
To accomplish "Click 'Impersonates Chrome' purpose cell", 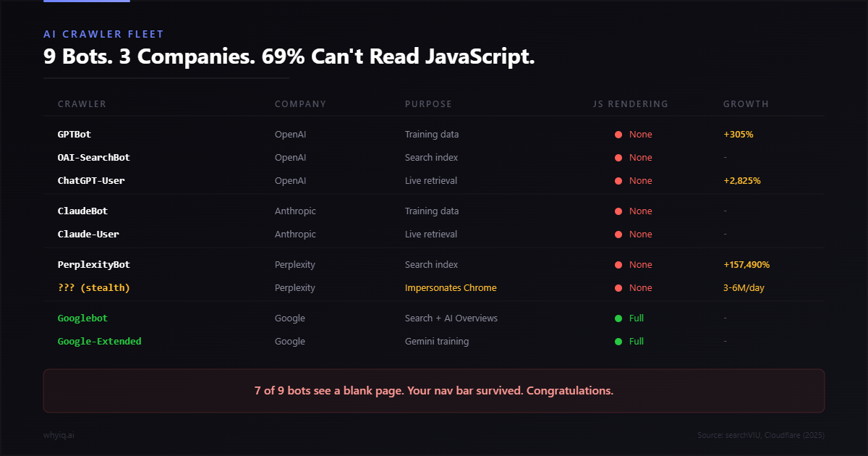I will [x=451, y=288].
